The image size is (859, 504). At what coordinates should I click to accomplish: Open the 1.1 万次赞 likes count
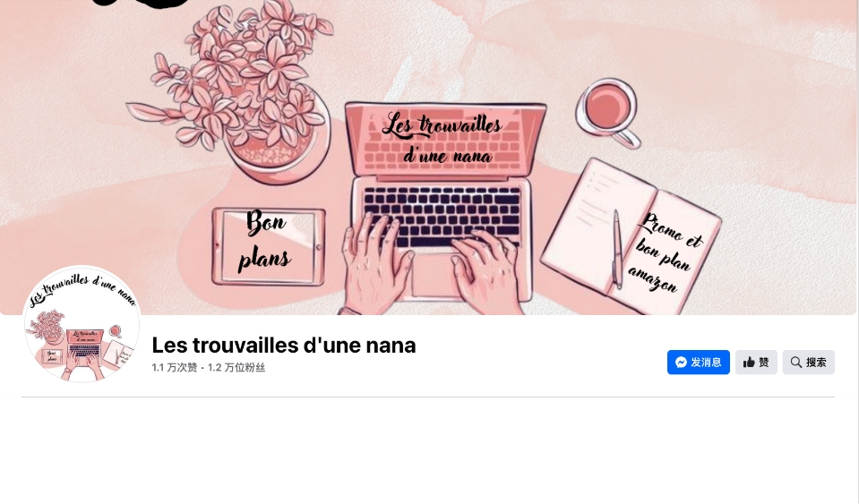click(x=174, y=368)
